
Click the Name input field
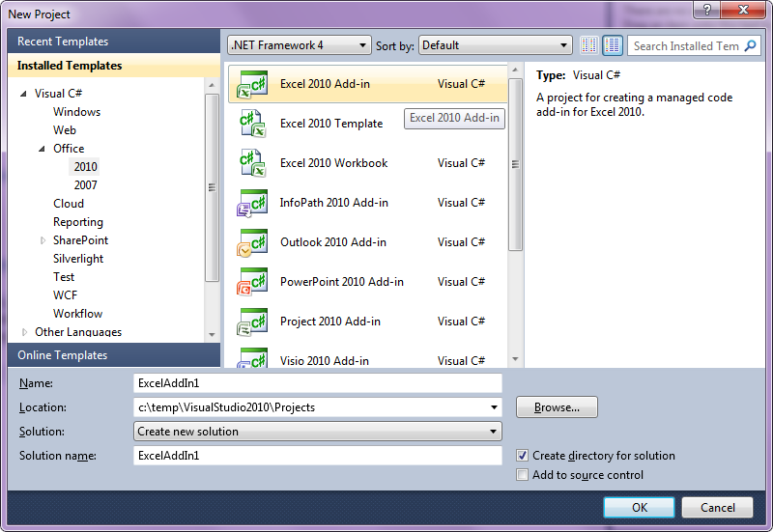tap(318, 383)
